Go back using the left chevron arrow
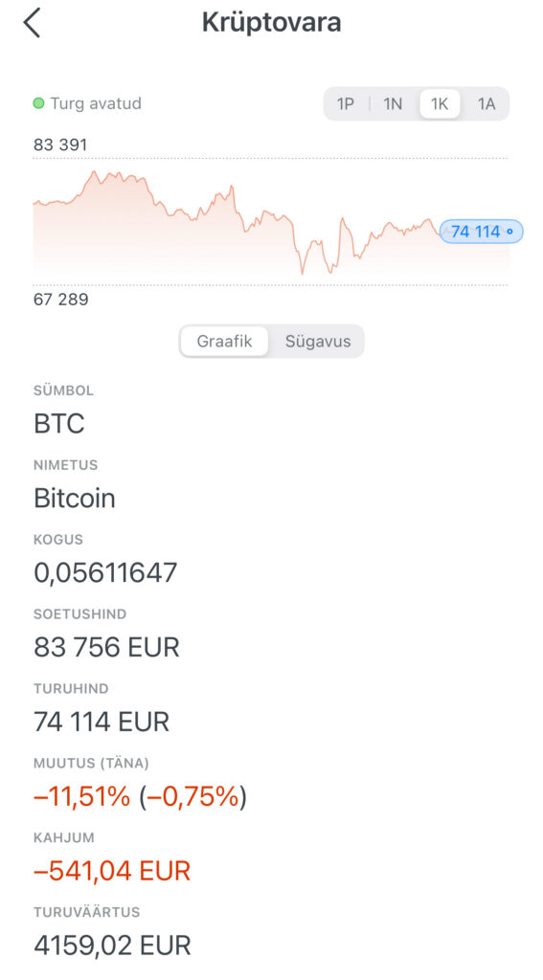The height and width of the screenshot is (980, 543). point(32,23)
